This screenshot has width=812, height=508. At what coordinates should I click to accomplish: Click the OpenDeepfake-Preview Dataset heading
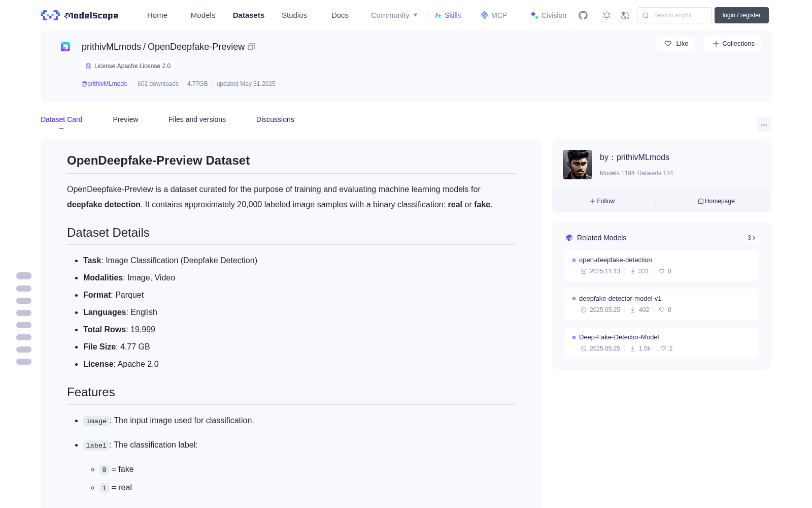coord(158,161)
